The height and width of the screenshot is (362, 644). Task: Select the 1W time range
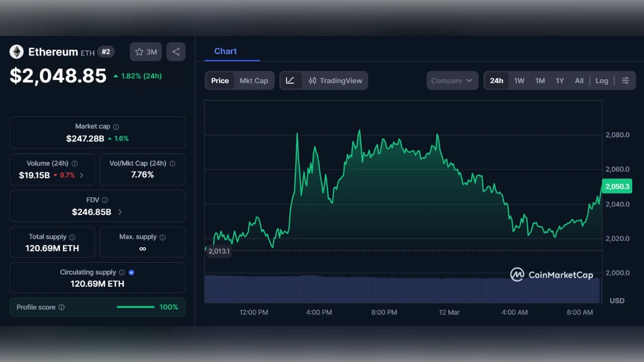point(518,80)
